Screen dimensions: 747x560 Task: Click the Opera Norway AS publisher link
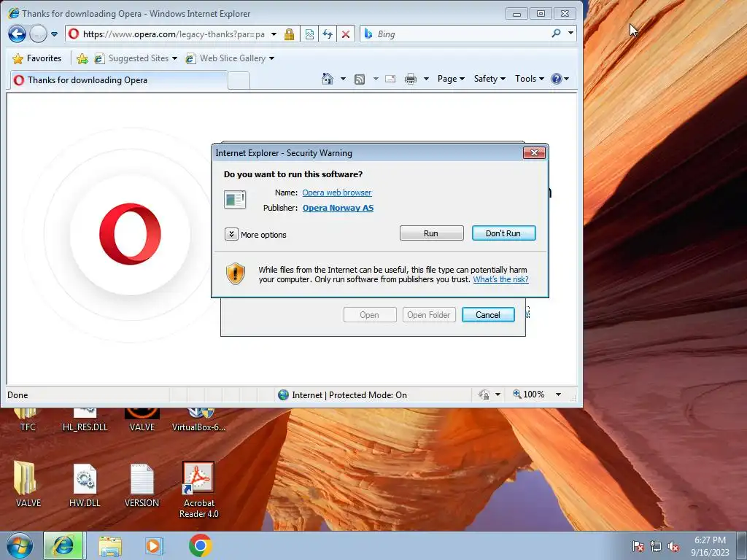[x=338, y=208]
